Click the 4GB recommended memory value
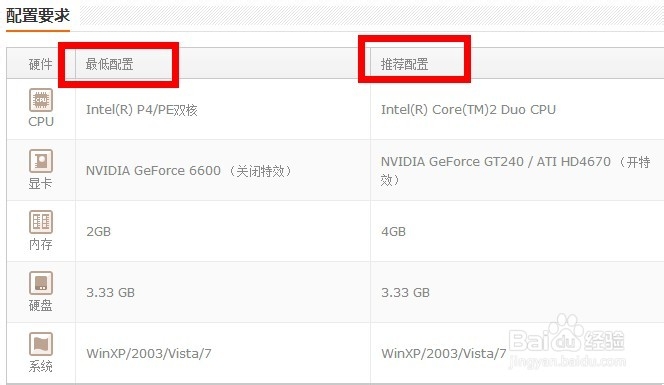664x385 pixels. [393, 232]
